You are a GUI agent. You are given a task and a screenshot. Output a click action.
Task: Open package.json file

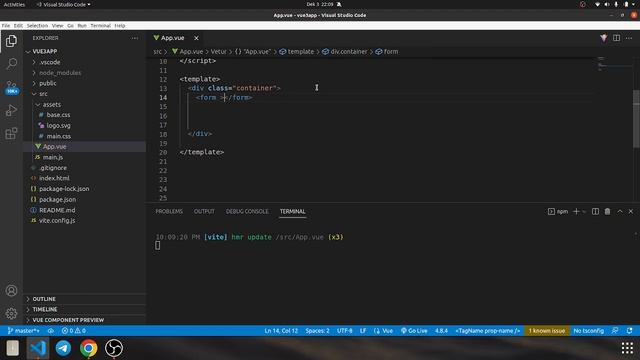(x=85, y=200)
